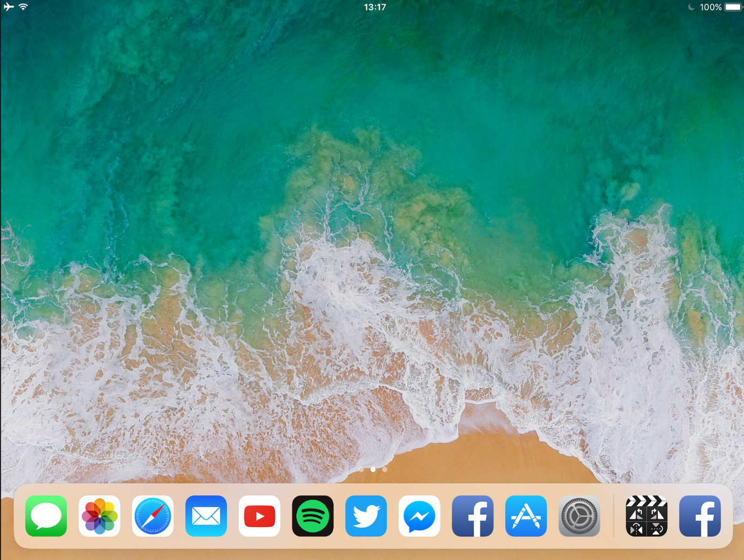
Task: Tap the Wi-Fi status icon
Action: click(23, 7)
